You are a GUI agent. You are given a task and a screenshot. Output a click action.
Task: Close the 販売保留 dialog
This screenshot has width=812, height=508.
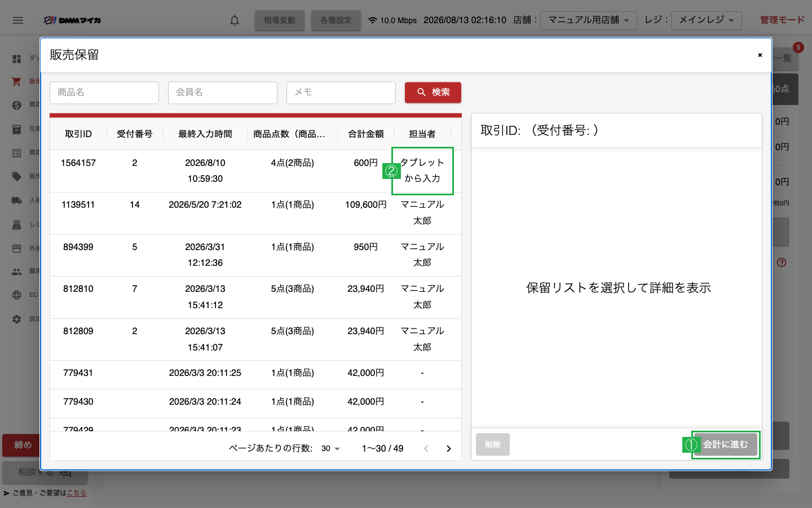tap(760, 55)
